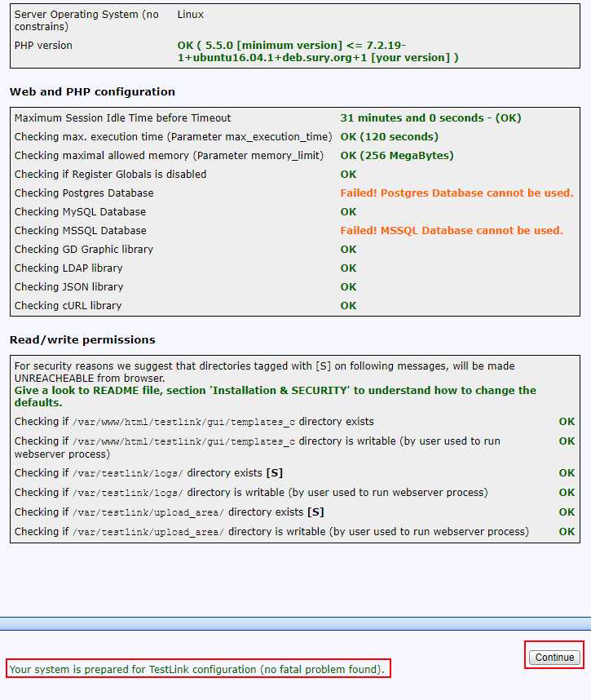Screen dimensions: 591x700
Task: Click 'Maximum Session Idle Time before Timeout' label
Action: point(122,117)
